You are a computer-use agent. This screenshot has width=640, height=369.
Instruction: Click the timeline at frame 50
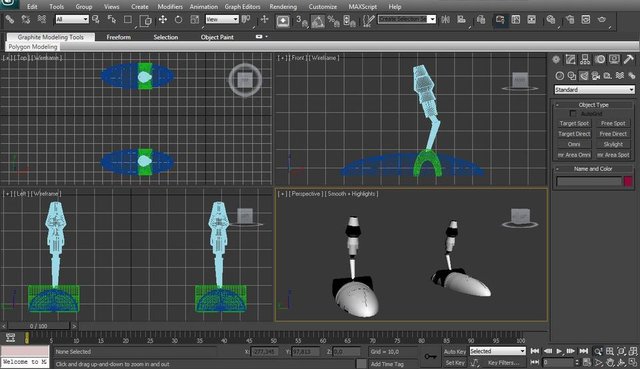click(273, 340)
